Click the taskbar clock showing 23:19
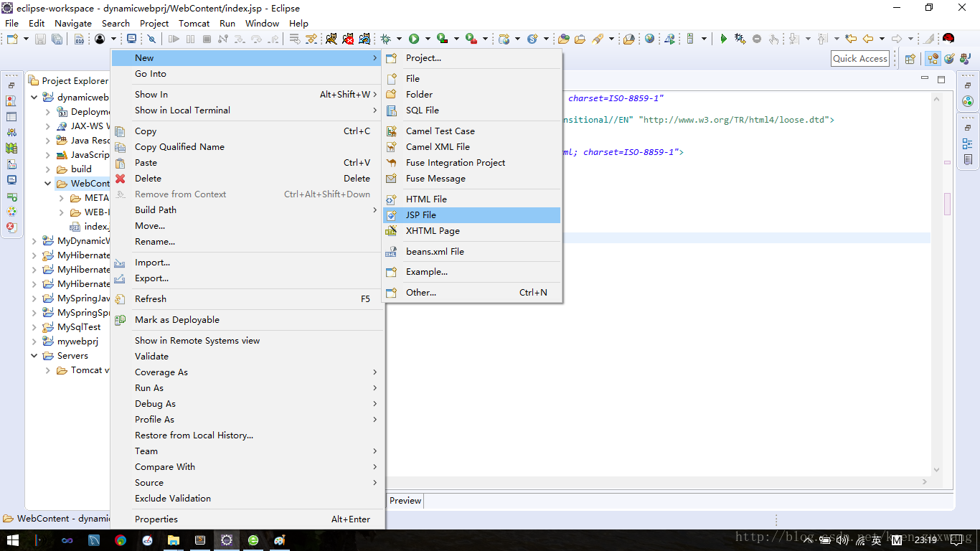This screenshot has height=551, width=980. 925,540
